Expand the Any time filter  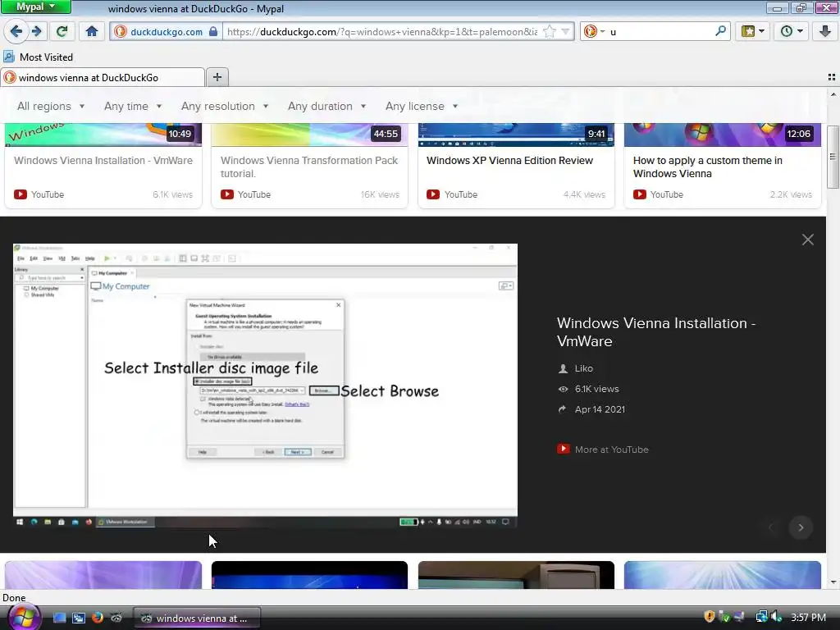(133, 106)
